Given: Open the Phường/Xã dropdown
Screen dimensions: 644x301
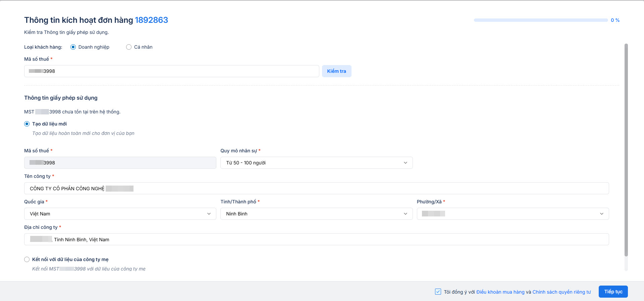Looking at the screenshot, I should 513,214.
